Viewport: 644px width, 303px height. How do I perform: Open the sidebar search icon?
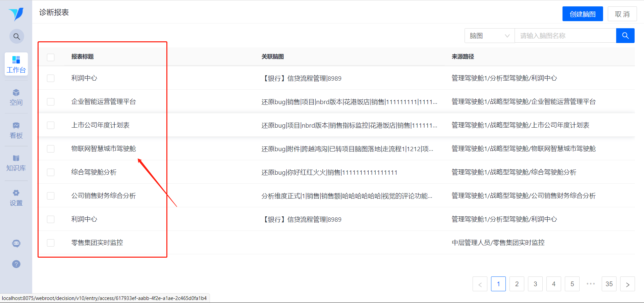[x=16, y=36]
